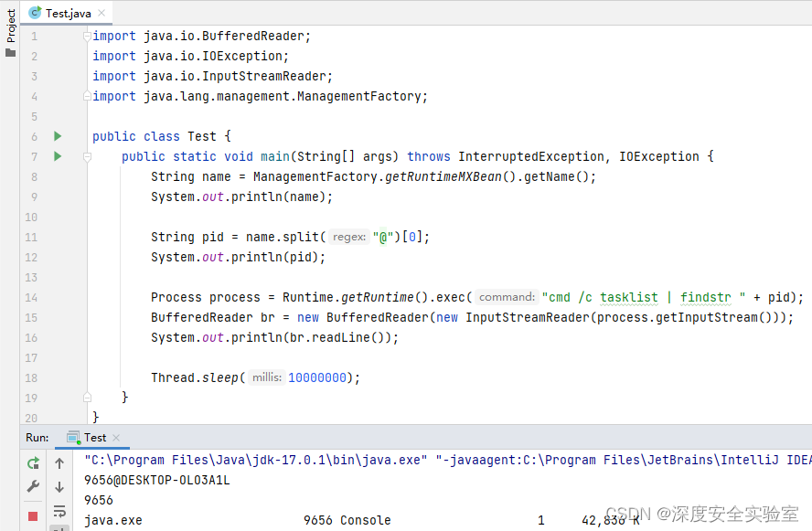Collapse the import statements fold region
The width and height of the screenshot is (812, 531).
pos(87,36)
